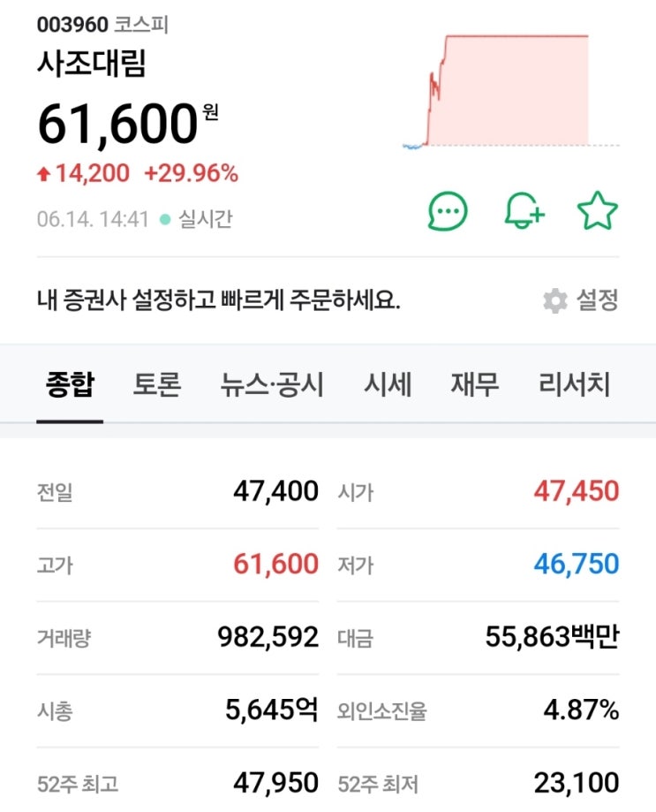
Task: Tap the 외인소진율 4.87% value
Action: tap(581, 710)
